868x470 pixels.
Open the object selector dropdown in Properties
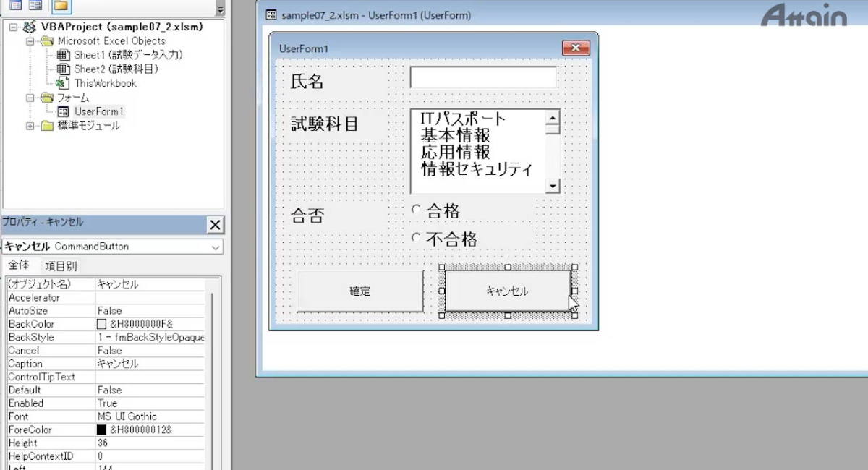[216, 247]
